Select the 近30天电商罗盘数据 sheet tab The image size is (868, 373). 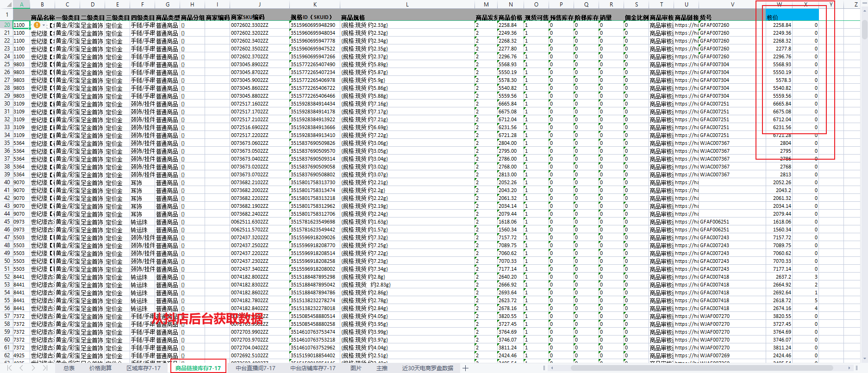point(427,368)
